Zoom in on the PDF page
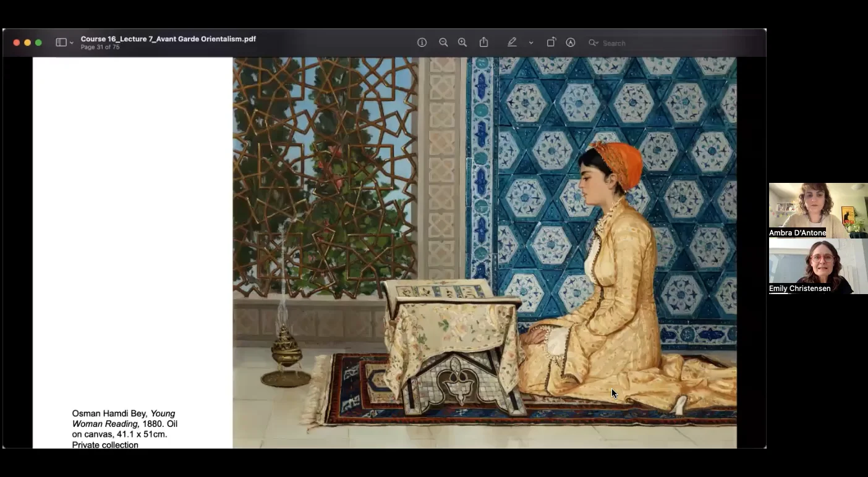The image size is (868, 477). tap(462, 43)
